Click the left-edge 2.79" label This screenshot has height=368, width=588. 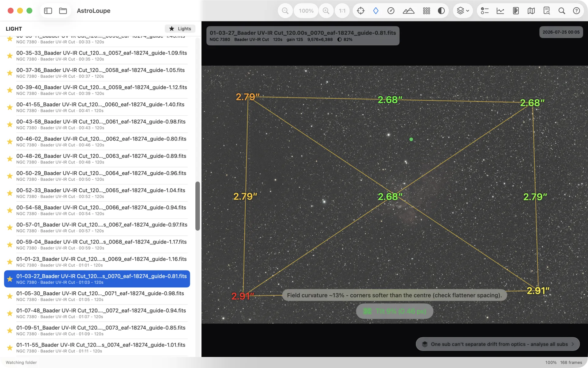click(x=245, y=196)
